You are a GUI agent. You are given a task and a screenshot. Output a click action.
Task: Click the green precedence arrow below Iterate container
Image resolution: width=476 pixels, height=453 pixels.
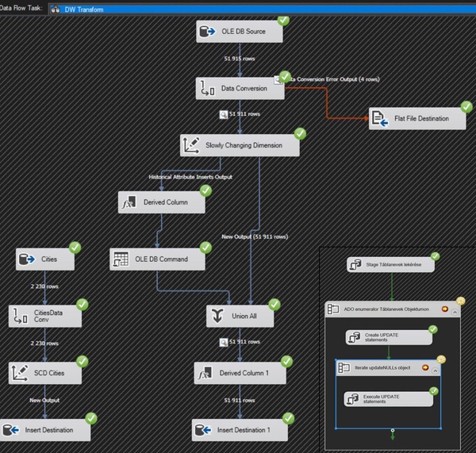[393, 434]
